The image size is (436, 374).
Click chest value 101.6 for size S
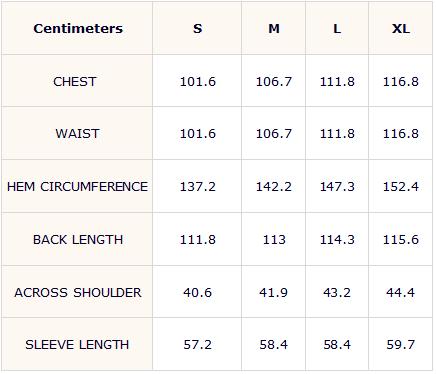pos(198,82)
